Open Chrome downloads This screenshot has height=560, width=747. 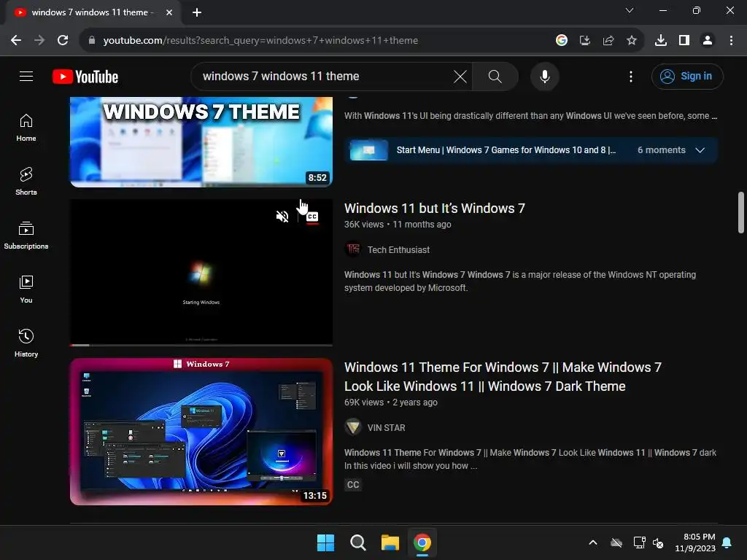tap(661, 41)
